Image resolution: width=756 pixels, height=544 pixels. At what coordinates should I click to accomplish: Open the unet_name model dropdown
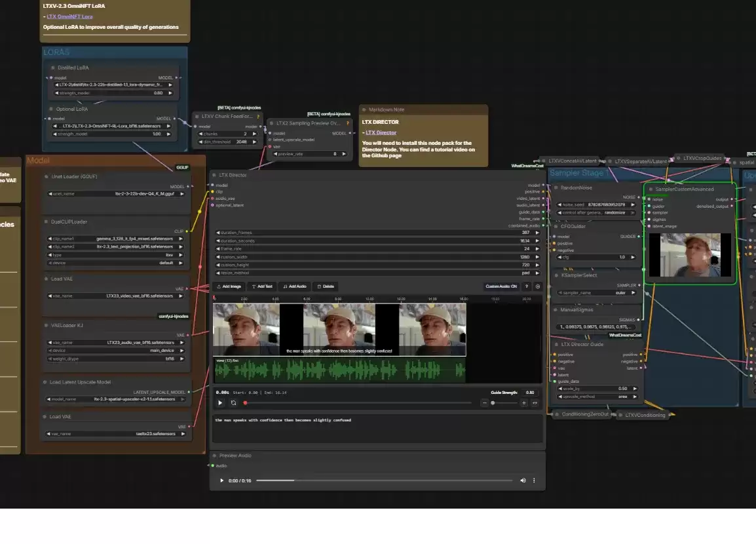tap(116, 194)
